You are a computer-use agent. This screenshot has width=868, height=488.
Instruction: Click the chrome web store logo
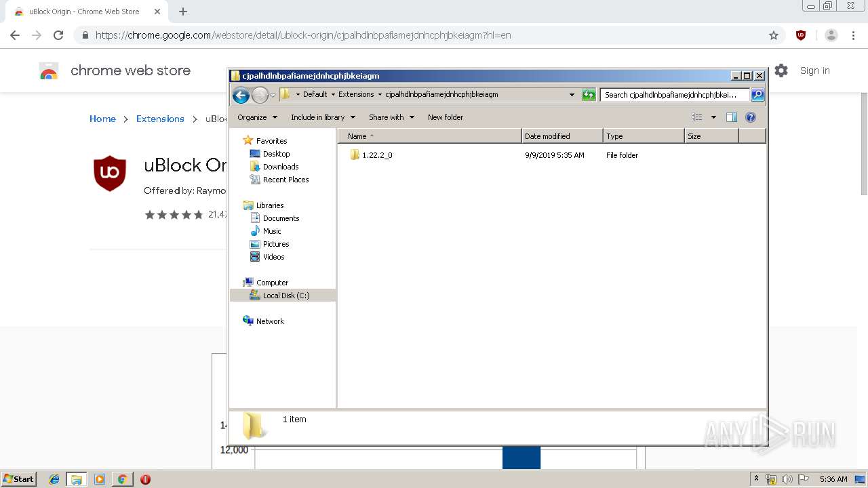(49, 70)
